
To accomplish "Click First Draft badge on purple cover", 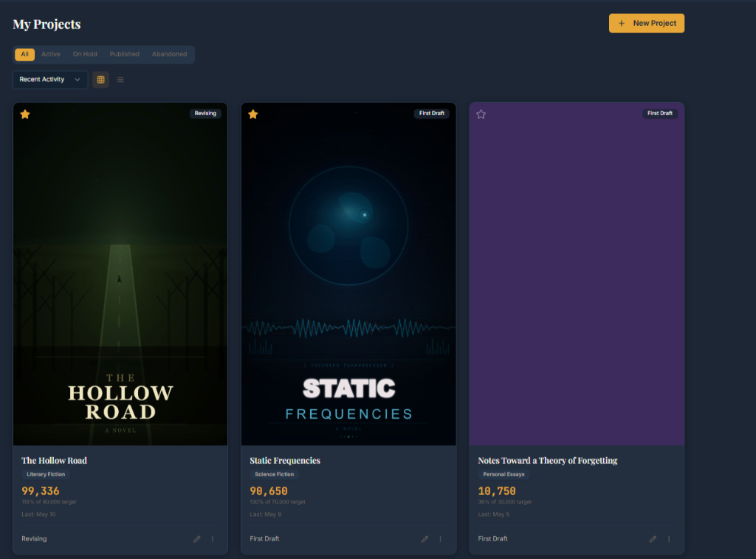I will point(659,113).
